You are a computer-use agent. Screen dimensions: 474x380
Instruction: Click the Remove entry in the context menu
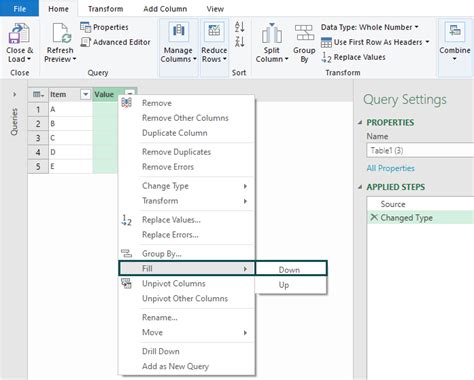coord(157,103)
